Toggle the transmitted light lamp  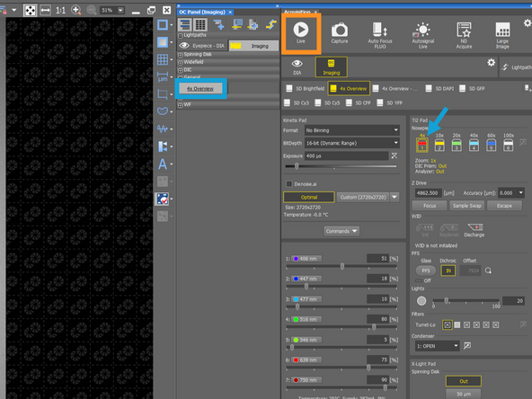pyautogui.click(x=421, y=301)
